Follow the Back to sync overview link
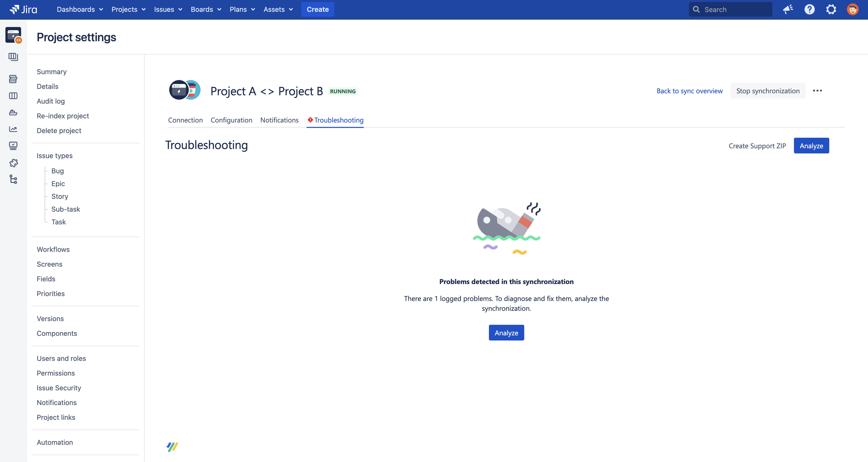The height and width of the screenshot is (462, 868). (x=689, y=91)
